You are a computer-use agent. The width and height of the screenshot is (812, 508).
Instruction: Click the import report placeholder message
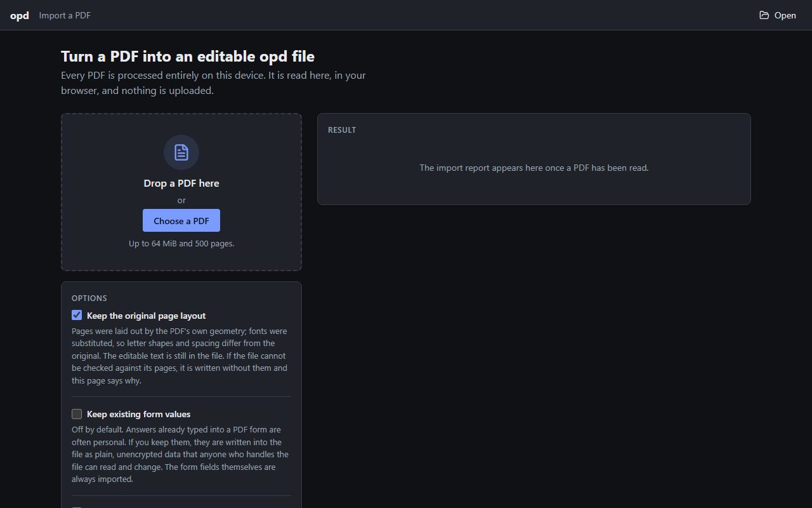(x=534, y=168)
